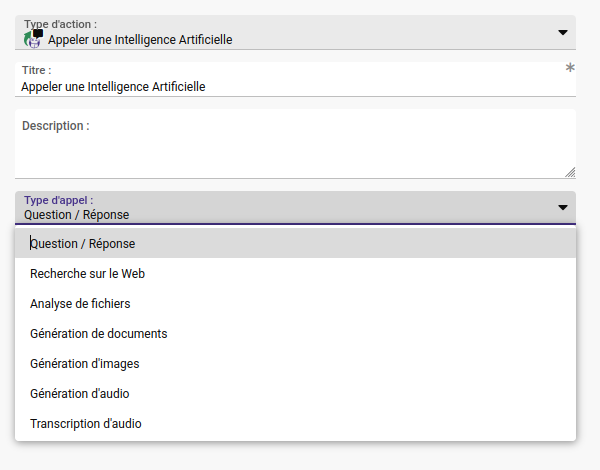Click the Type d'action label
Viewport: 600px width, 470px height.
60,24
